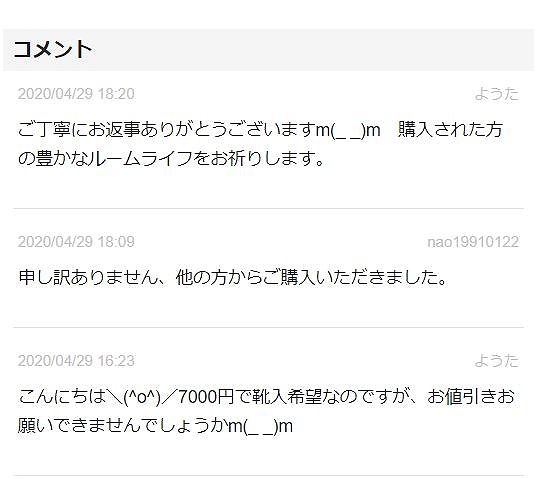Viewport: 551px width, 479px height.
Task: Click line 願いできませんでしょうか
Action: click(x=155, y=426)
